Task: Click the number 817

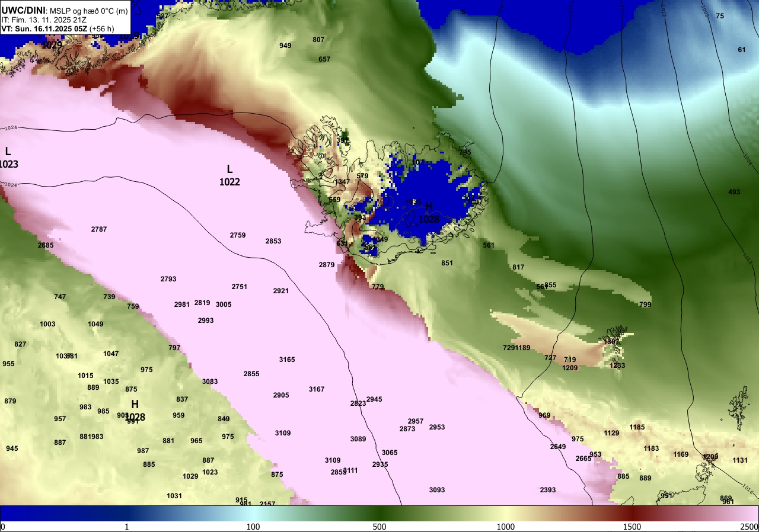Action: point(518,267)
